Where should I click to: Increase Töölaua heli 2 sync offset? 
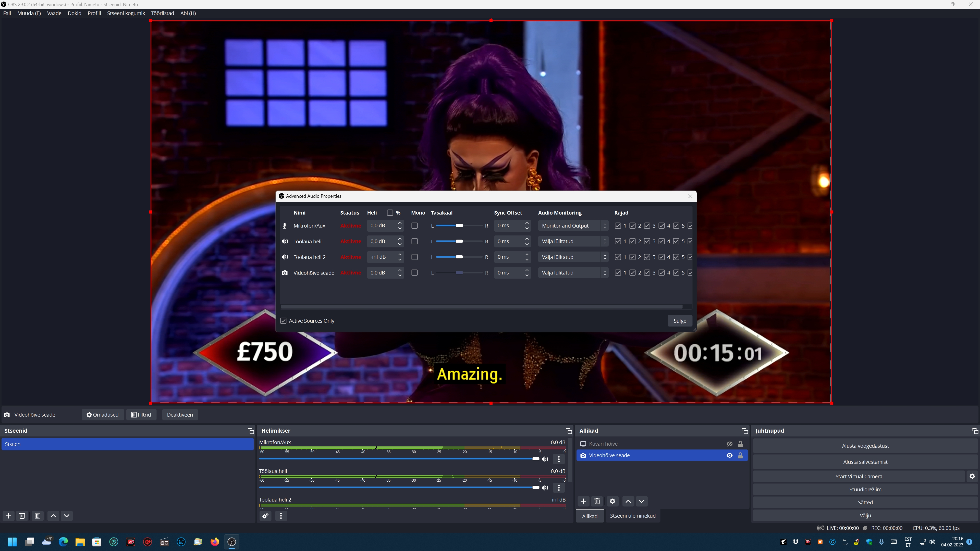[527, 254]
